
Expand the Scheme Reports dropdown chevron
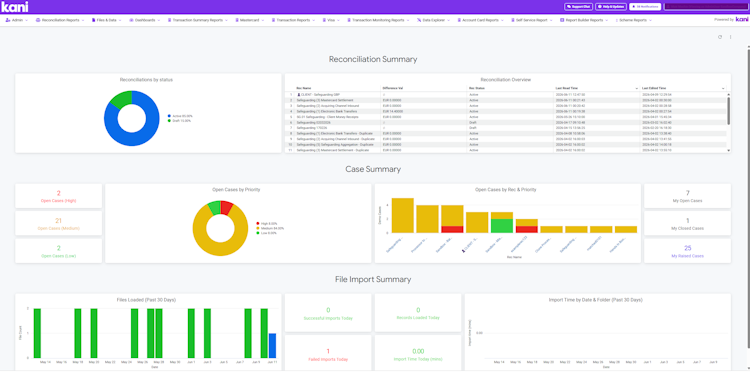pos(651,21)
